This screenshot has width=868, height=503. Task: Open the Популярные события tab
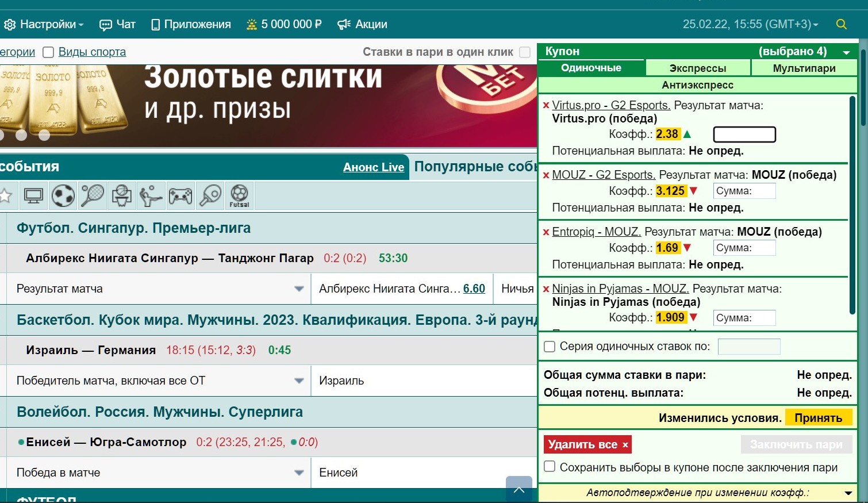tap(475, 167)
